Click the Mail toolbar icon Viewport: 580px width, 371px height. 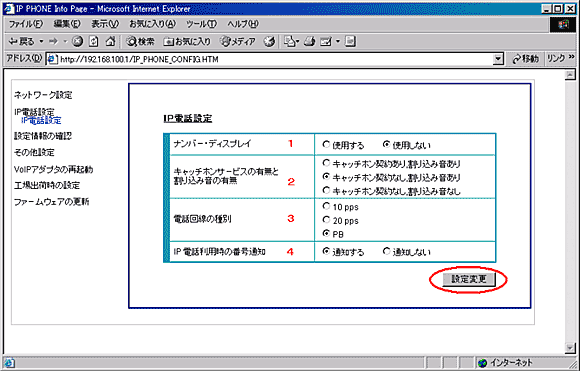[290, 41]
